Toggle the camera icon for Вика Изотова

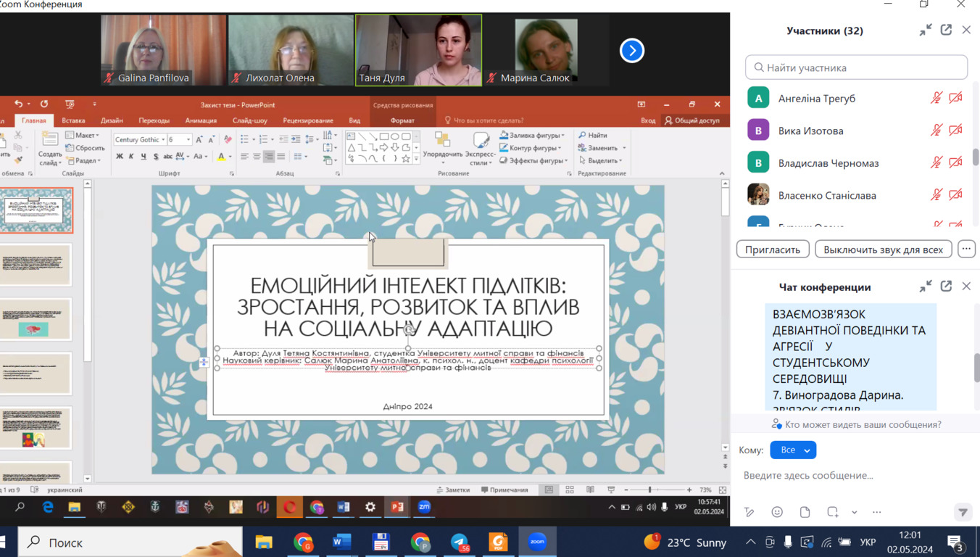tap(955, 131)
